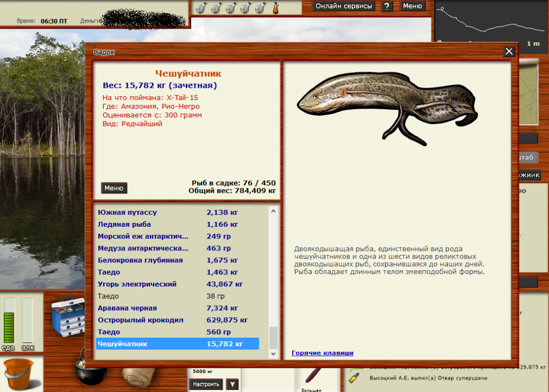
Task: Open the dropdown arrow next to Настроить
Action: click(231, 384)
